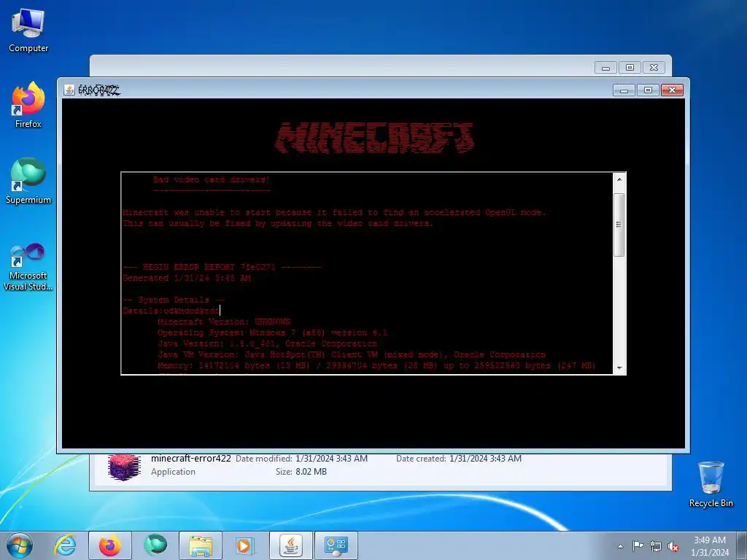Click the 'Generated 1/31/24' line
The height and width of the screenshot is (560, 747).
(x=187, y=278)
